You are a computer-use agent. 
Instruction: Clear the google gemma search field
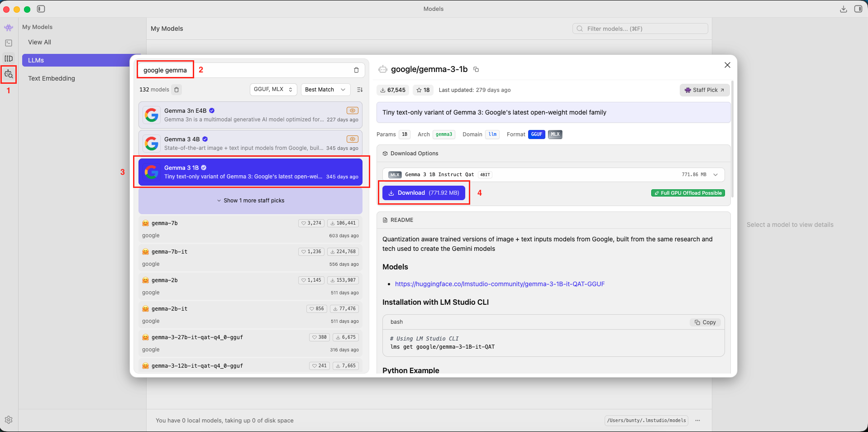coord(356,70)
